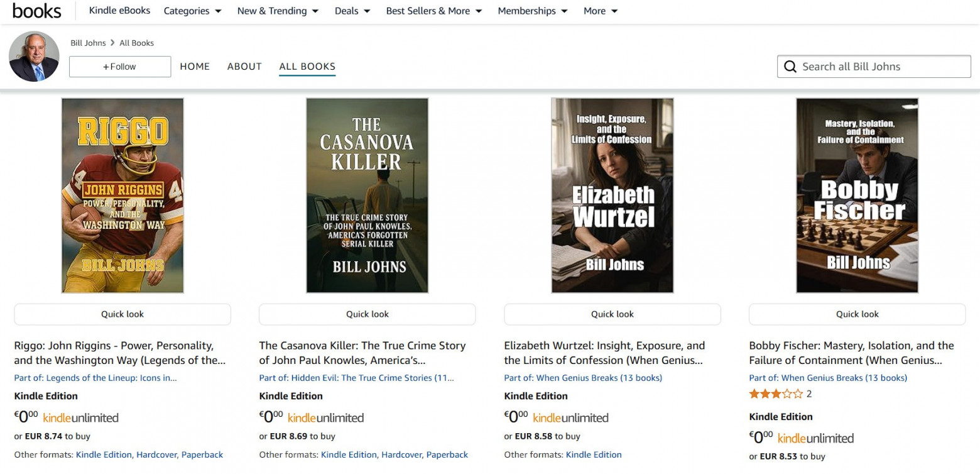Open the More dropdown menu
This screenshot has height=474, width=980.
coord(601,11)
